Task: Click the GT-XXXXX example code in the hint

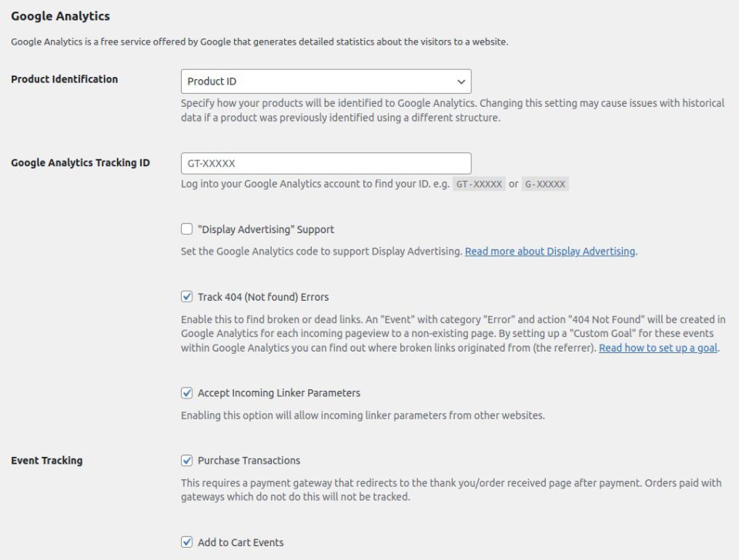Action: [x=479, y=185]
